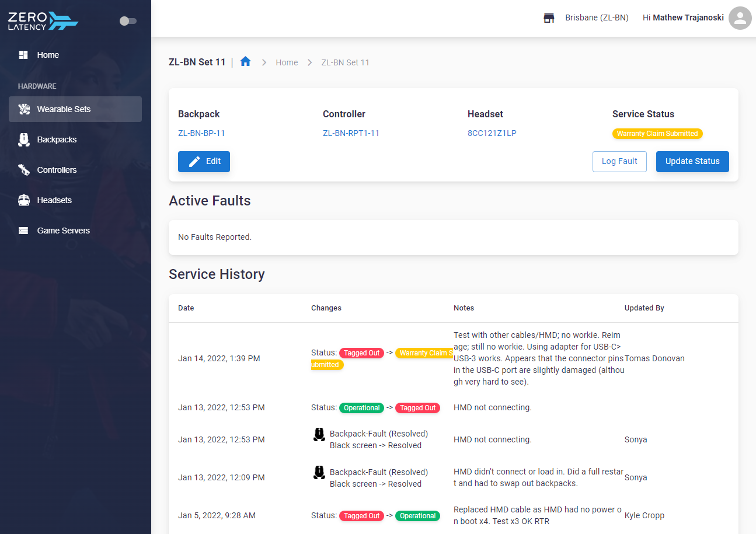This screenshot has height=534, width=756.
Task: Click backpack fault icon in Jan 13 12:53 row
Action: (319, 434)
